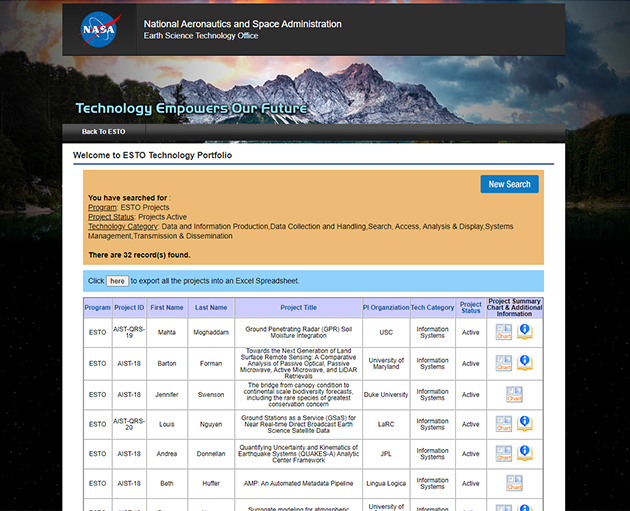Sort by Project Status column header

point(470,307)
